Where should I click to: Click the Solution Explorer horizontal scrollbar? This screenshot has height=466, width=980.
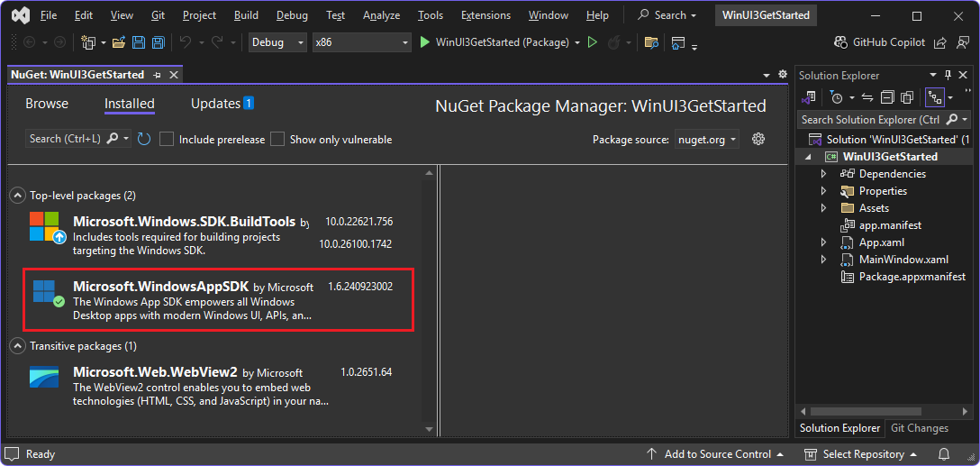click(x=866, y=412)
